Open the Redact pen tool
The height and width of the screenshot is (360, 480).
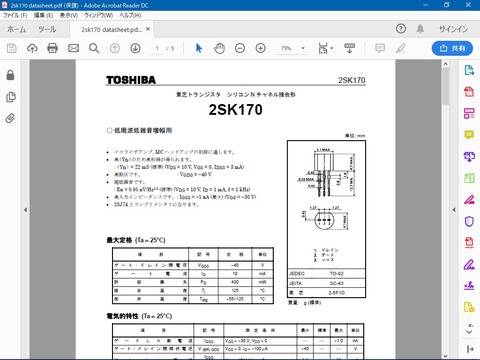pyautogui.click(x=469, y=200)
